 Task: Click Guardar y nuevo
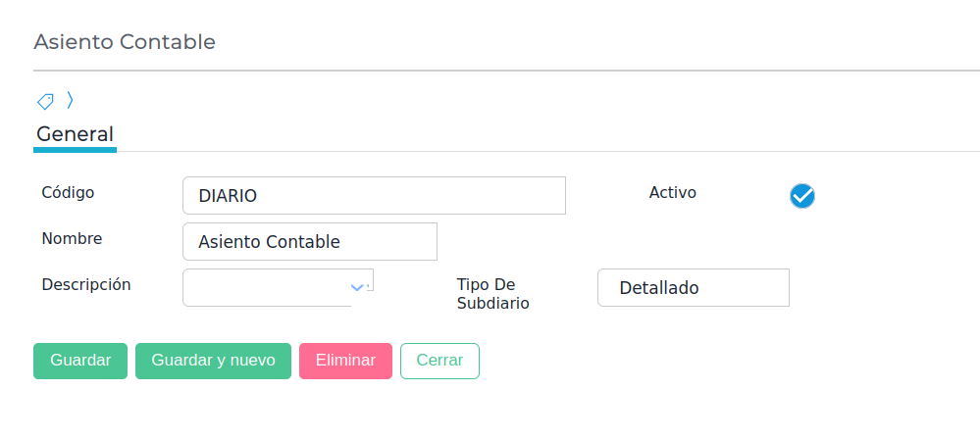click(213, 361)
